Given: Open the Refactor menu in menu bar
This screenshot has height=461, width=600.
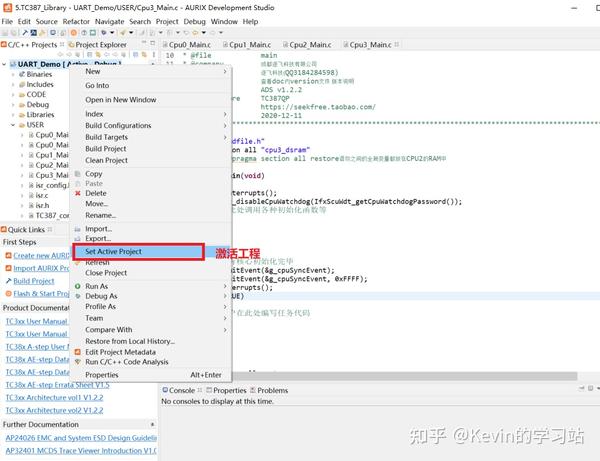Looking at the screenshot, I should coord(76,21).
